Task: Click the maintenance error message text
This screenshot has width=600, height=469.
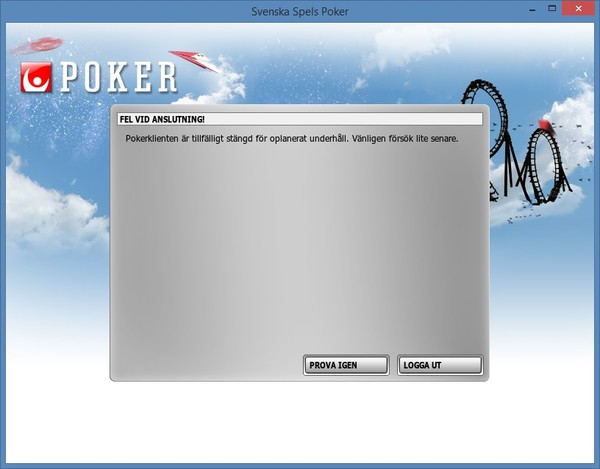Action: [x=291, y=138]
